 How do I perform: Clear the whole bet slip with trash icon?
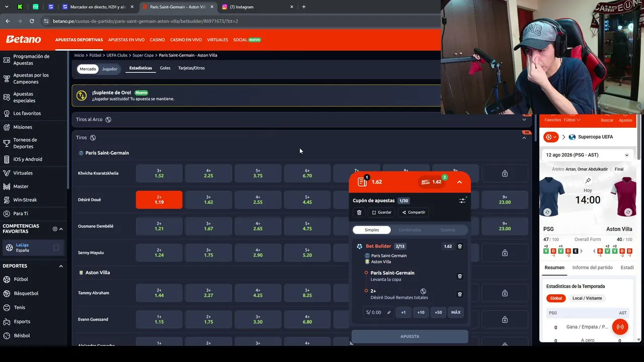(x=359, y=213)
